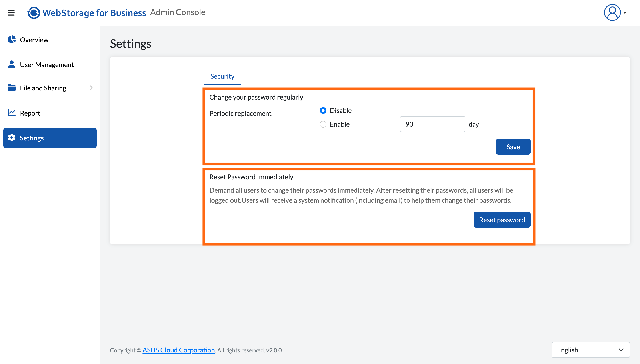Click the Reset Password Immediately heading

(251, 177)
